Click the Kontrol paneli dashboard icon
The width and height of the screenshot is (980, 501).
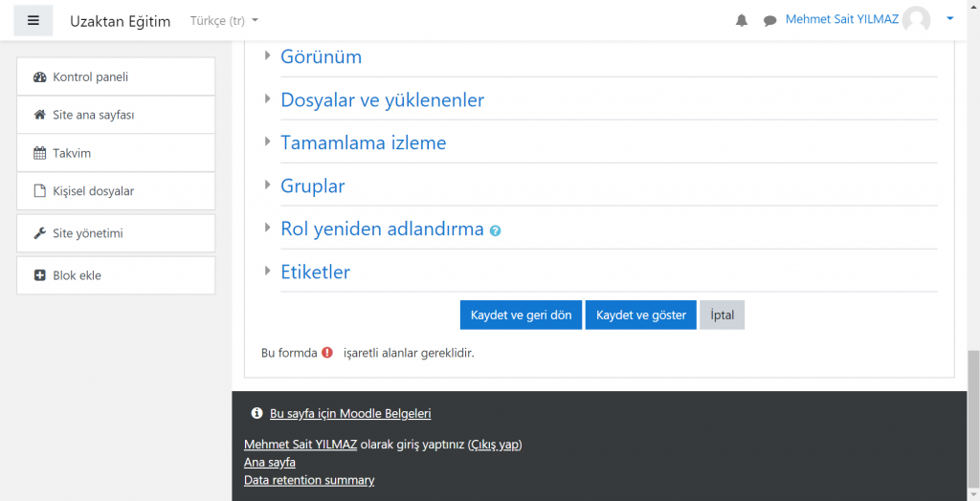coord(40,76)
